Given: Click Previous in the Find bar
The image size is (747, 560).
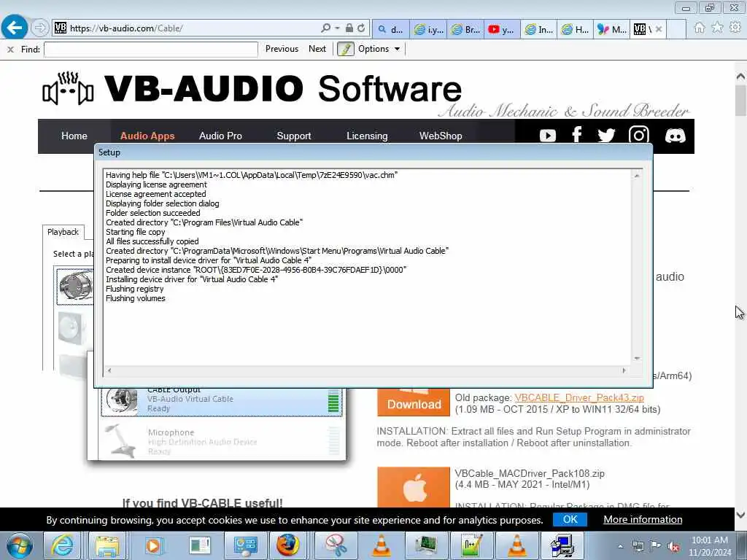Looking at the screenshot, I should click(282, 49).
